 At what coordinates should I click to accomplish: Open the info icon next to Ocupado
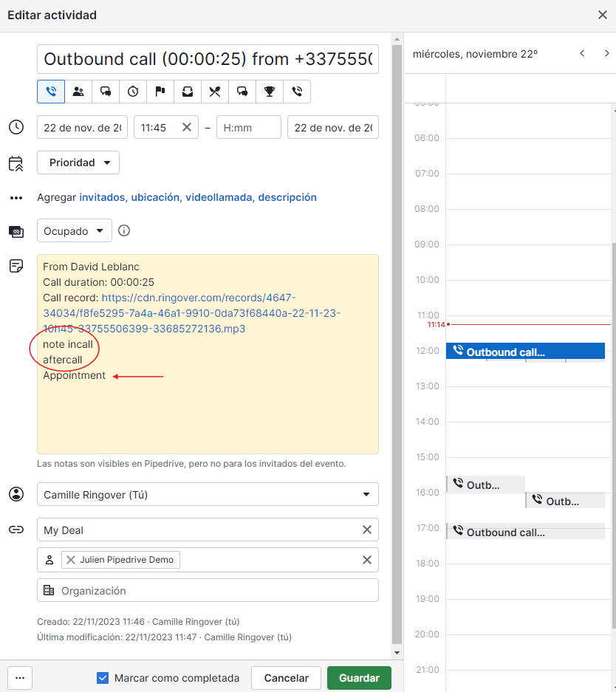[124, 230]
